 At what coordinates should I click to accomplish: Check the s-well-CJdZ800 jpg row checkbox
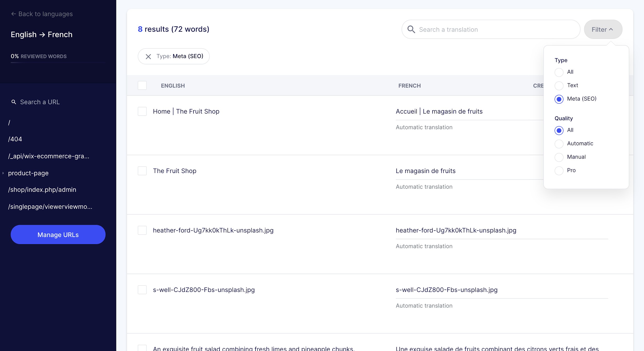click(142, 290)
